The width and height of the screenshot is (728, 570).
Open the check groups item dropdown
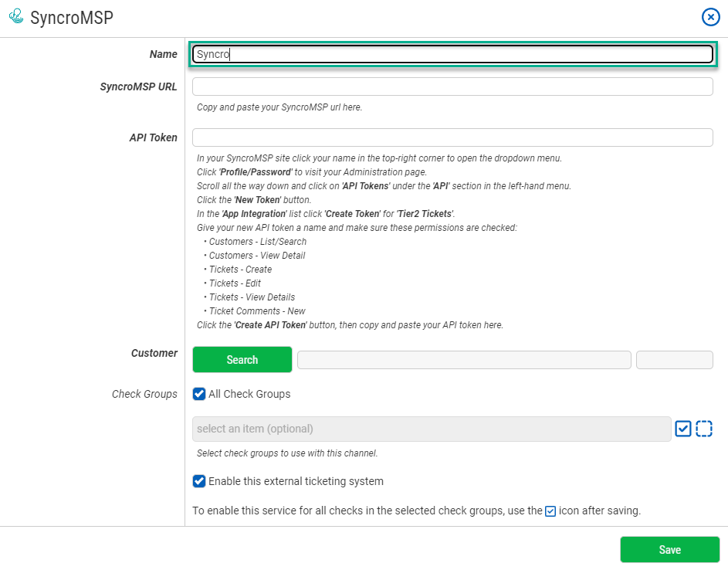click(x=432, y=429)
